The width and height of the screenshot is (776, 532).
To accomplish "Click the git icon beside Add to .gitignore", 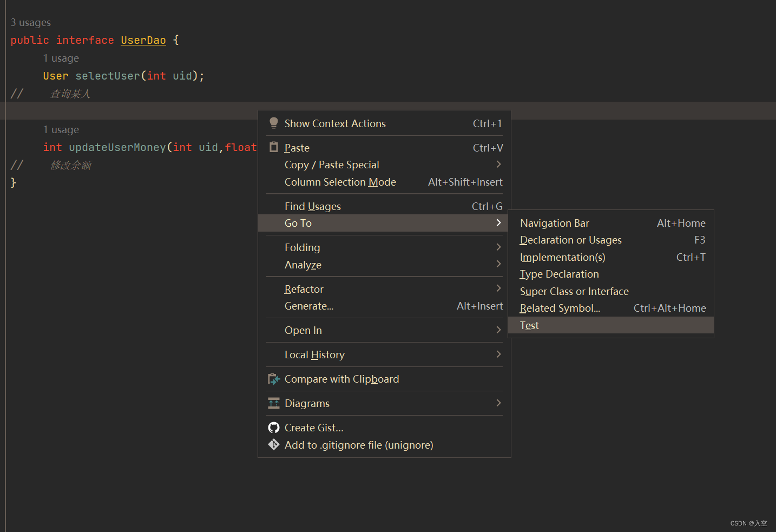I will [274, 445].
